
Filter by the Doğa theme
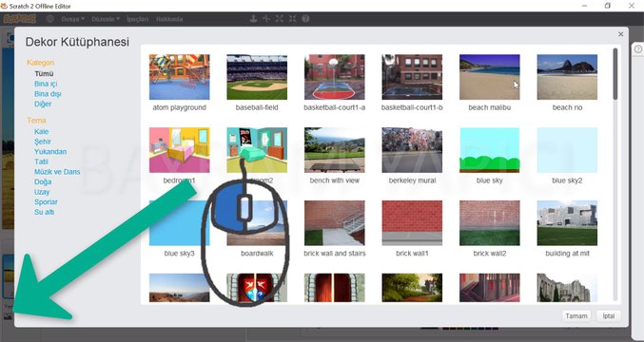click(x=43, y=181)
